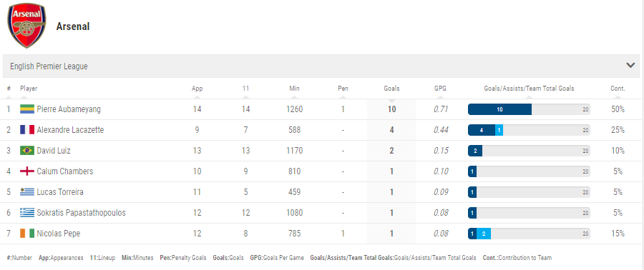Sort by the GPG column header
644x270 pixels.
440,88
